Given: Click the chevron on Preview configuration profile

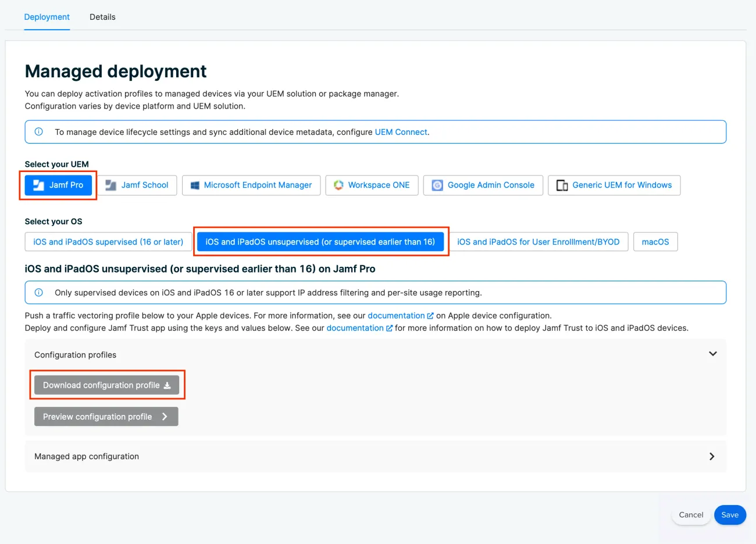Looking at the screenshot, I should (165, 416).
